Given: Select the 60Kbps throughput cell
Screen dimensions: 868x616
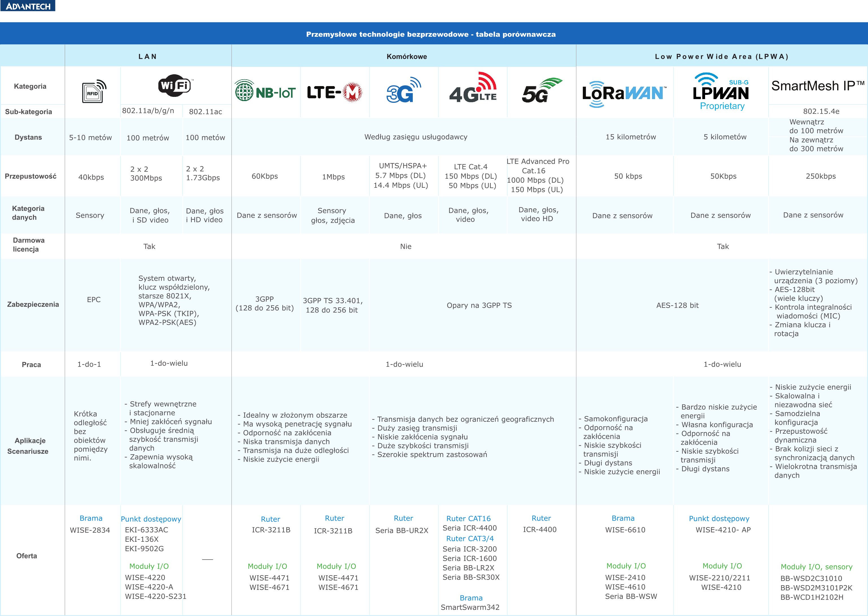Looking at the screenshot, I should coord(265,176).
